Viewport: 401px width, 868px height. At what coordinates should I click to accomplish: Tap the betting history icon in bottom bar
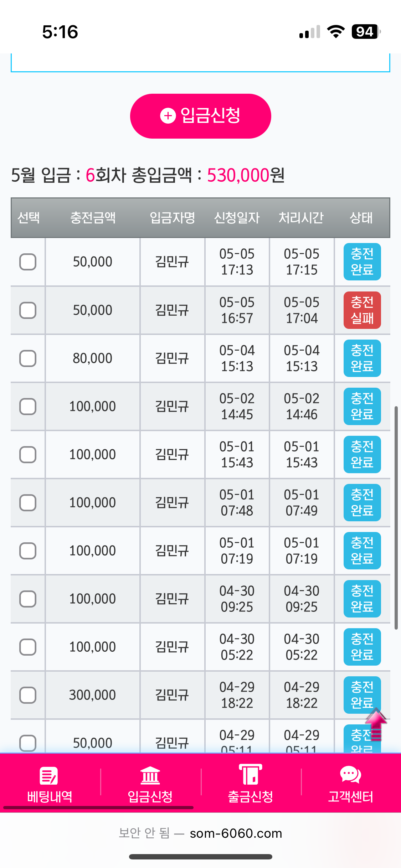point(49,775)
